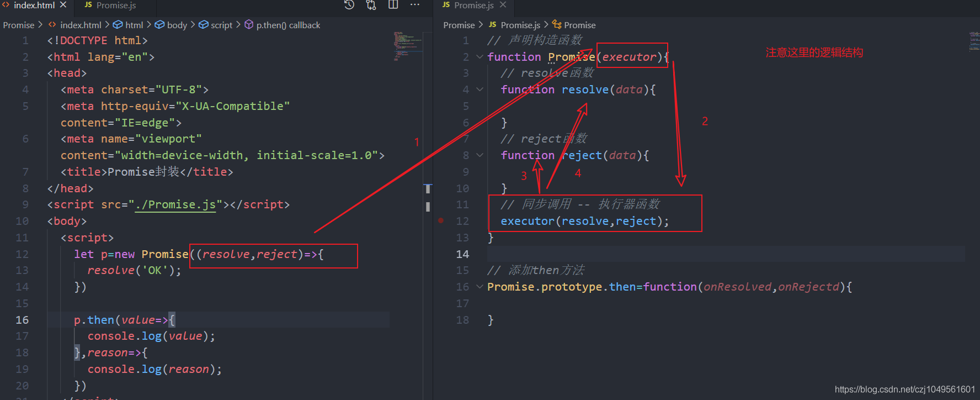Open the More Actions ellipsis menu
Screen dimensions: 980x400
point(415,5)
